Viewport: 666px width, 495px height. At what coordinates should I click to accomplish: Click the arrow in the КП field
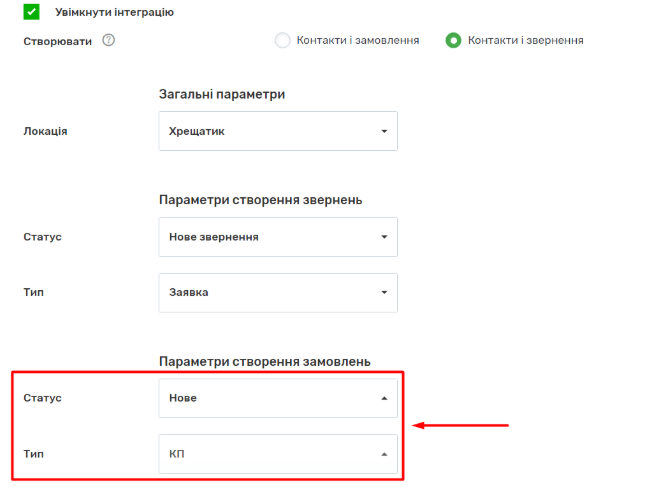(x=384, y=454)
